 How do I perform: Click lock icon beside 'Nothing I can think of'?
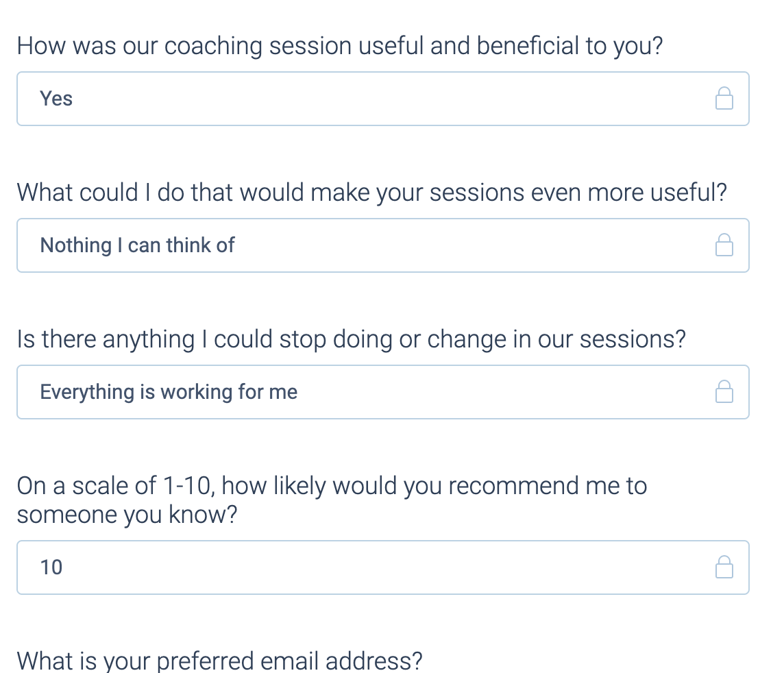[x=724, y=245]
